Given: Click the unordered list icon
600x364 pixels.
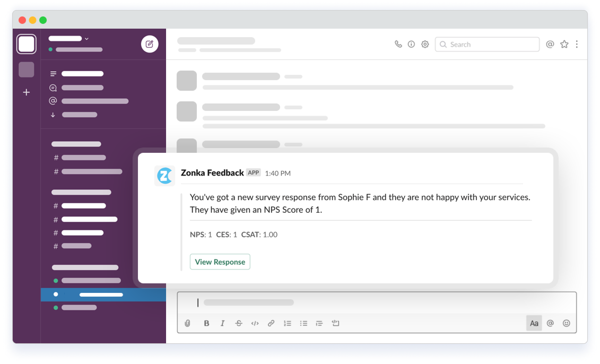Looking at the screenshot, I should (x=303, y=324).
